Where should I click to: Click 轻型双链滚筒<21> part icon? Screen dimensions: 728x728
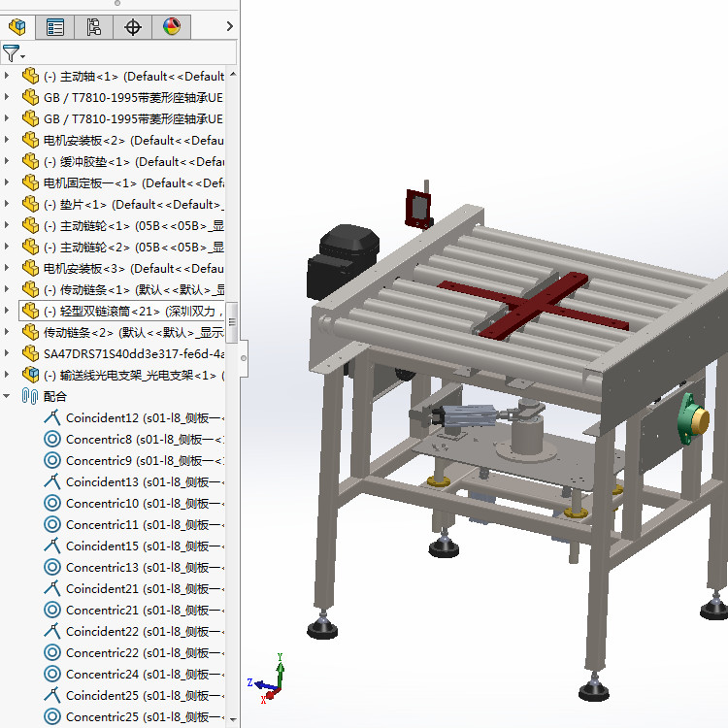[x=30, y=311]
